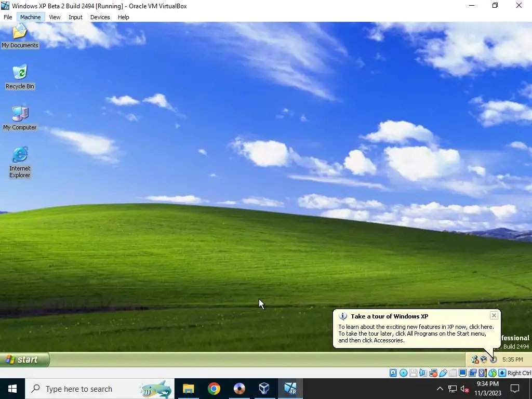Select the Recycle Bin desktop icon
The width and height of the screenshot is (532, 399).
coord(20,77)
